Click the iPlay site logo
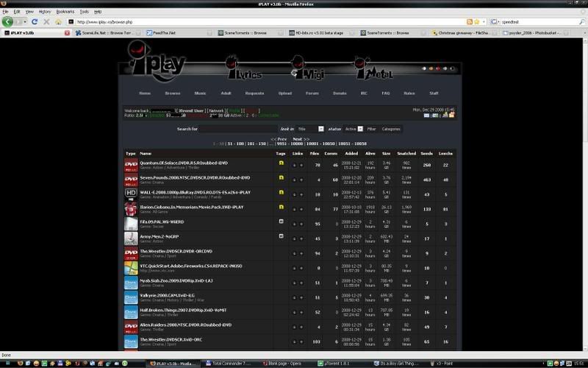The width and height of the screenshot is (588, 368). (157, 61)
